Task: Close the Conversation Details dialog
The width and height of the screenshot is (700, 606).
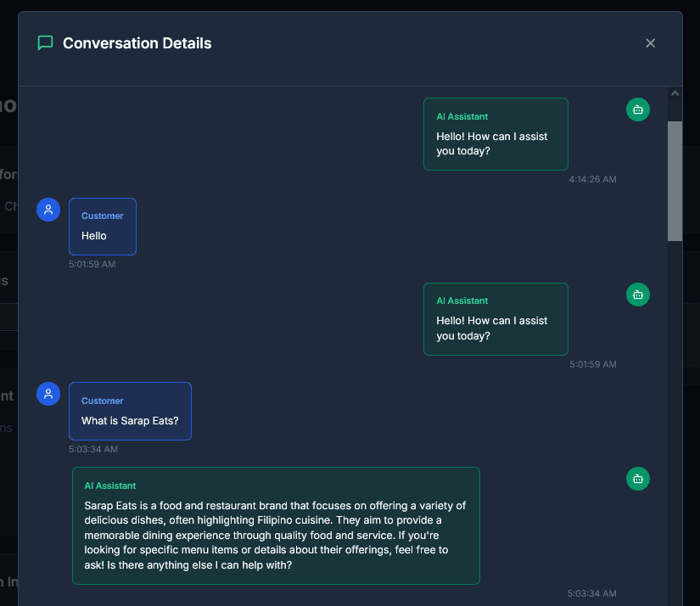Action: [650, 42]
